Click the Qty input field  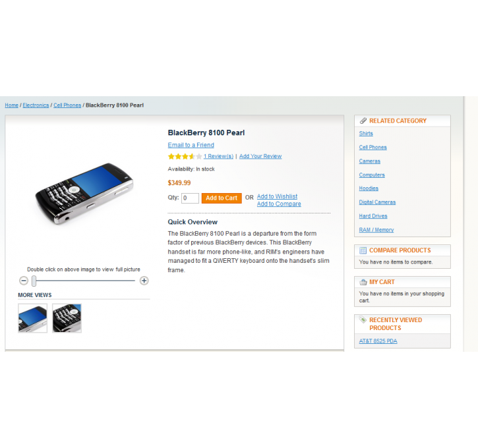190,198
